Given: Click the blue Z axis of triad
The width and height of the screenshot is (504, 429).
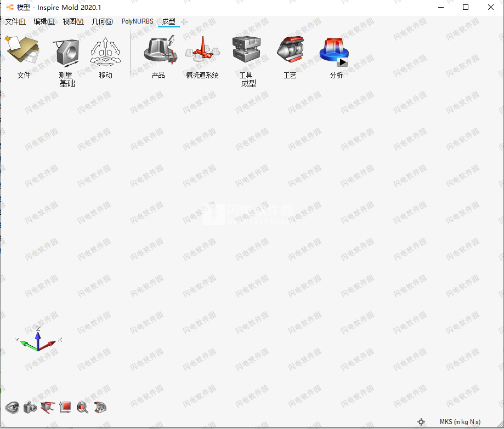Looking at the screenshot, I should (38, 340).
